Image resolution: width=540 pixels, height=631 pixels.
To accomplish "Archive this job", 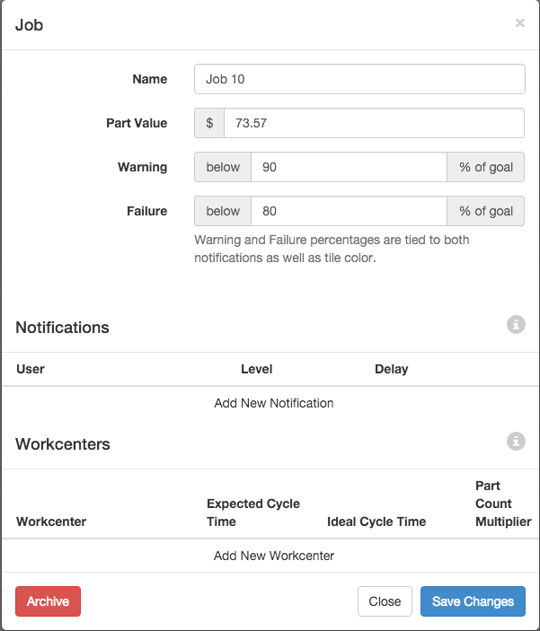I will (48, 601).
